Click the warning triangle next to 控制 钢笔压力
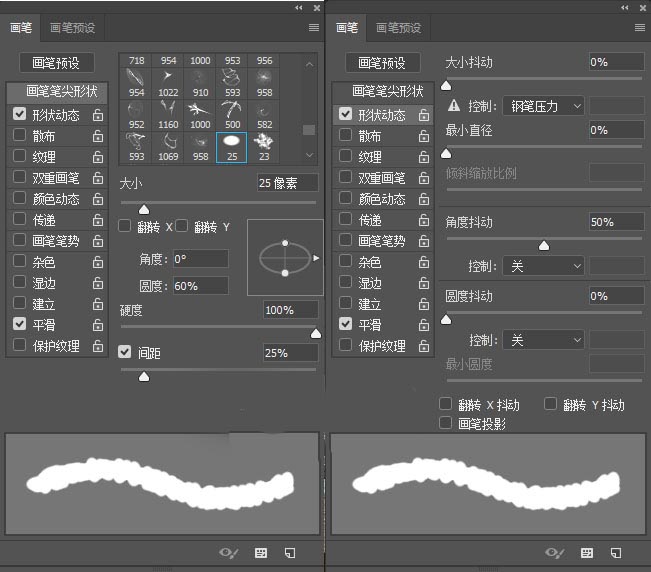Screen dimensions: 651x572 click(x=454, y=105)
